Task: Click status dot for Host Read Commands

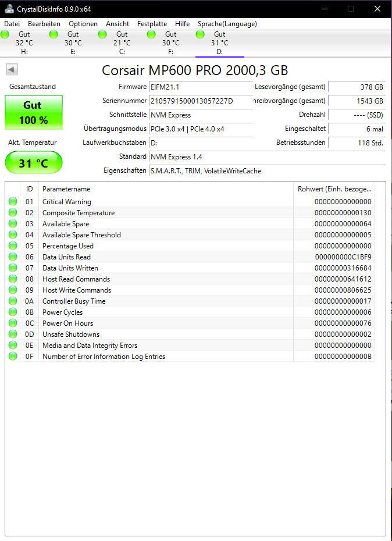Action: click(13, 279)
